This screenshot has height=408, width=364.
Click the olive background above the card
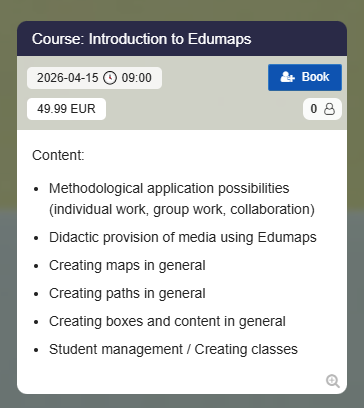click(182, 10)
